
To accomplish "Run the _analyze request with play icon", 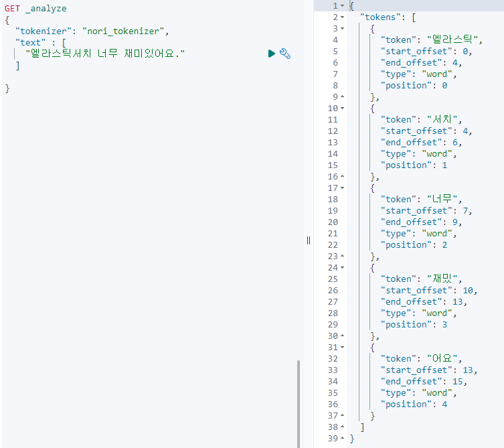I will pyautogui.click(x=272, y=54).
